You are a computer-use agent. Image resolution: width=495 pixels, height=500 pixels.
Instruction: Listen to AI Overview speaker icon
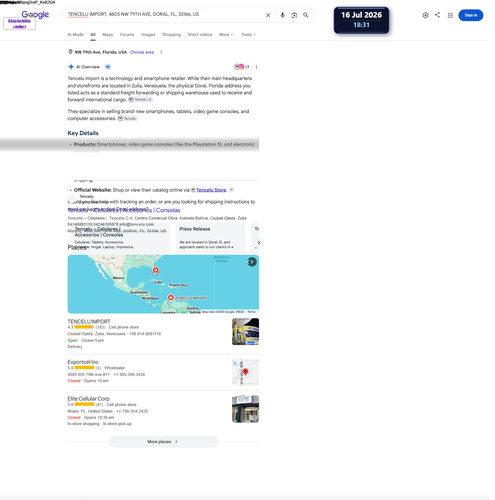point(108,67)
